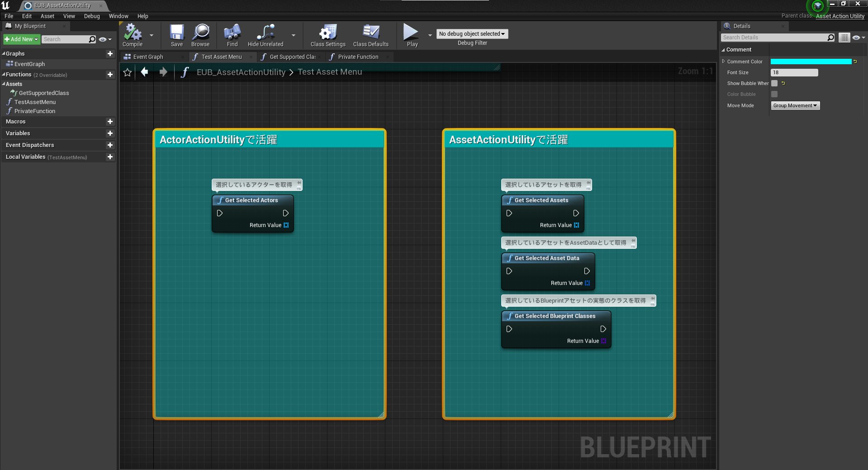The height and width of the screenshot is (470, 868).
Task: Switch to Get Supported Class tab
Action: tap(292, 57)
